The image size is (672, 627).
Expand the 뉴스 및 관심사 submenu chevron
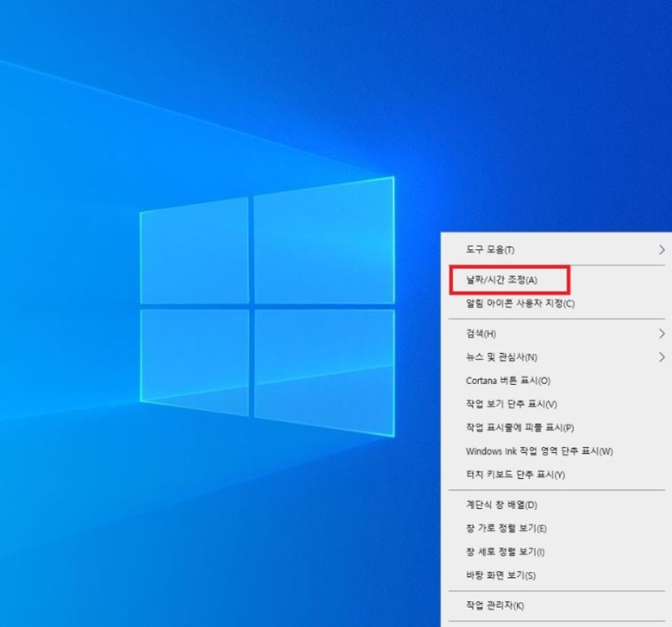pos(662,357)
